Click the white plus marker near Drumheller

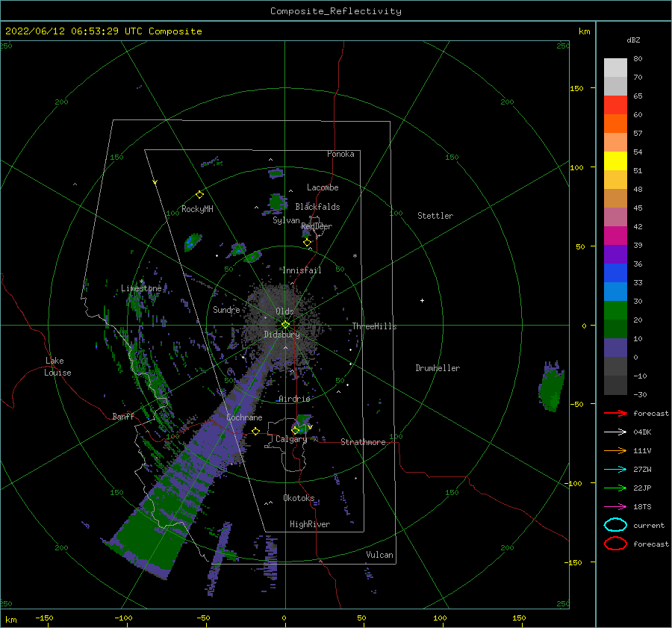[422, 300]
